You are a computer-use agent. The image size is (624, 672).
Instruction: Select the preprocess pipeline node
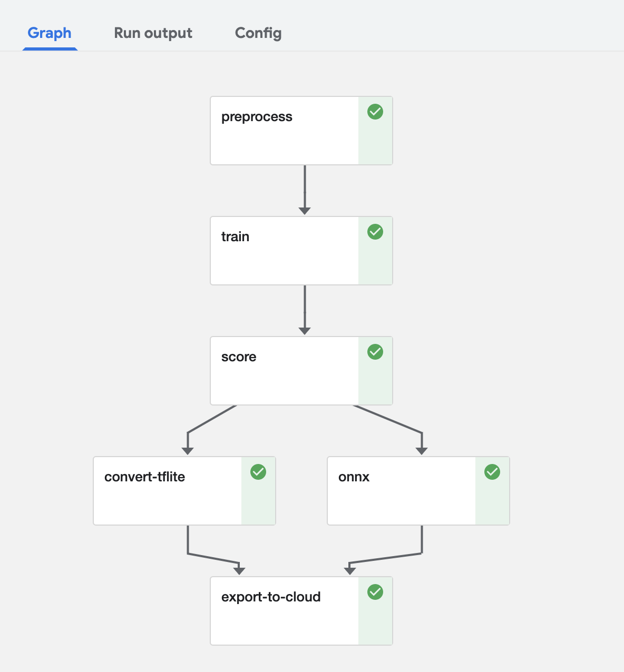coord(285,131)
